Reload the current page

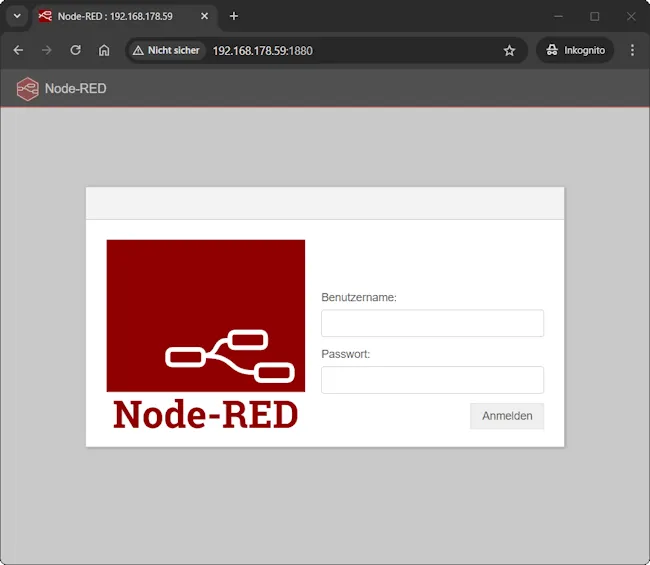(75, 50)
